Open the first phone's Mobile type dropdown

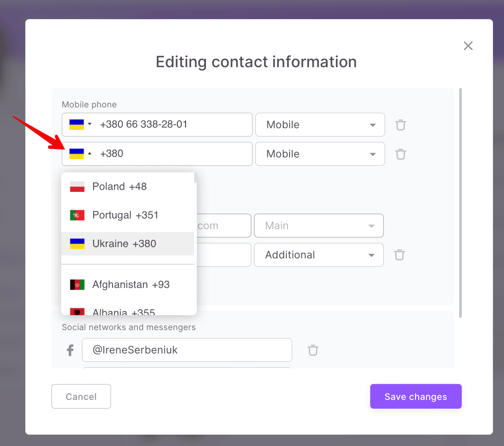(320, 125)
